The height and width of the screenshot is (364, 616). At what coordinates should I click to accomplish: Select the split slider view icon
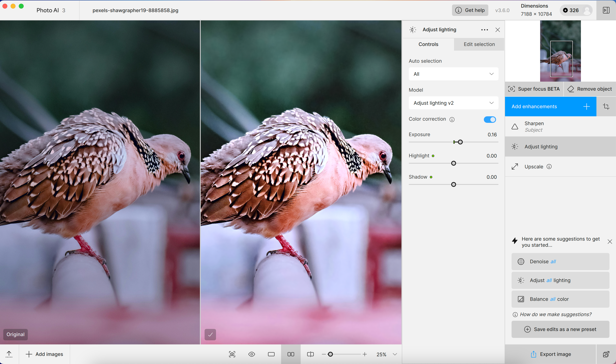click(x=310, y=354)
